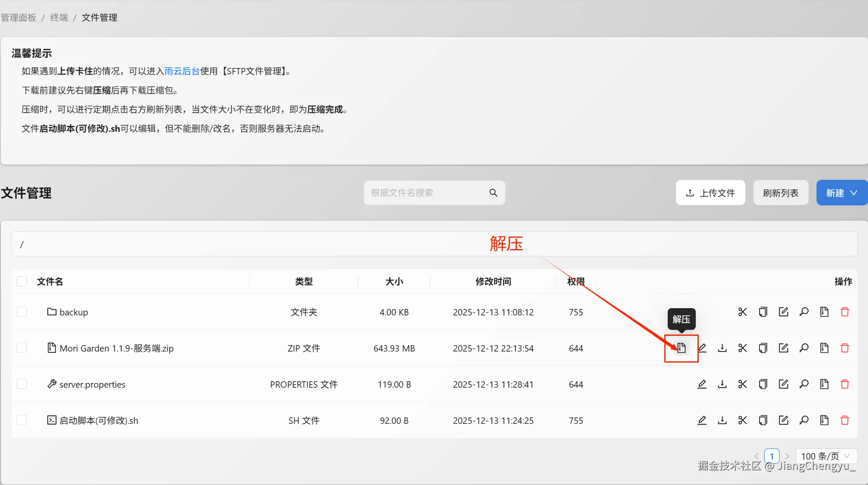Image resolution: width=868 pixels, height=485 pixels.
Task: Open the 100 条/页 page size dropdown
Action: pyautogui.click(x=825, y=456)
